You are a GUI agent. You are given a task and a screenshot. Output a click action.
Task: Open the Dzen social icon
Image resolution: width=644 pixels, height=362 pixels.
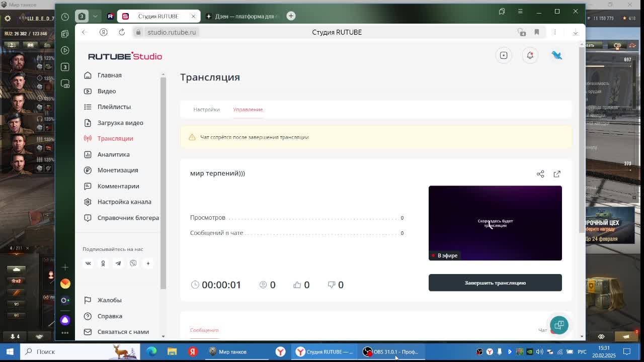click(148, 263)
